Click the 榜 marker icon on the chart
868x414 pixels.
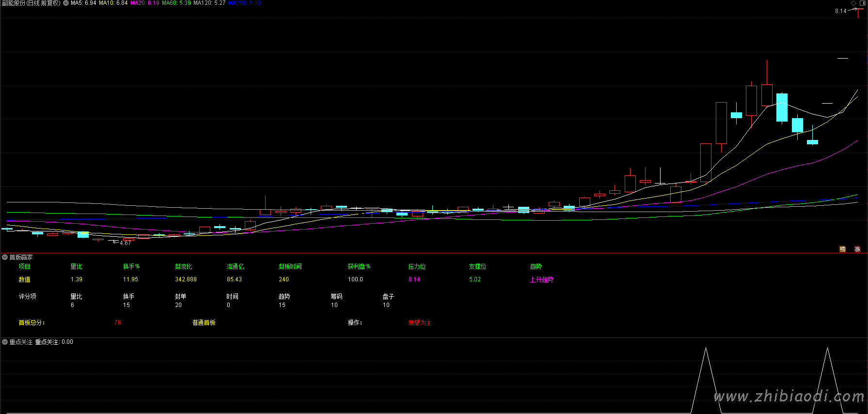click(x=842, y=249)
